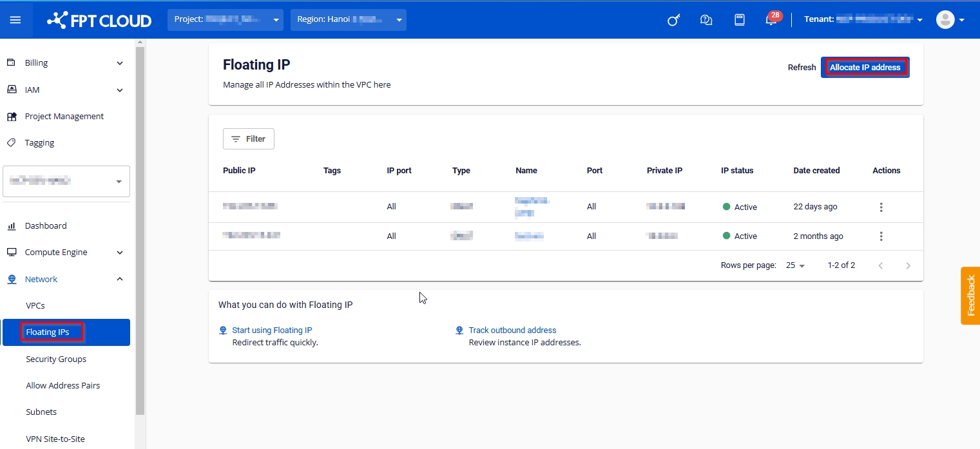Open Security Groups in sidebar

[x=56, y=359]
